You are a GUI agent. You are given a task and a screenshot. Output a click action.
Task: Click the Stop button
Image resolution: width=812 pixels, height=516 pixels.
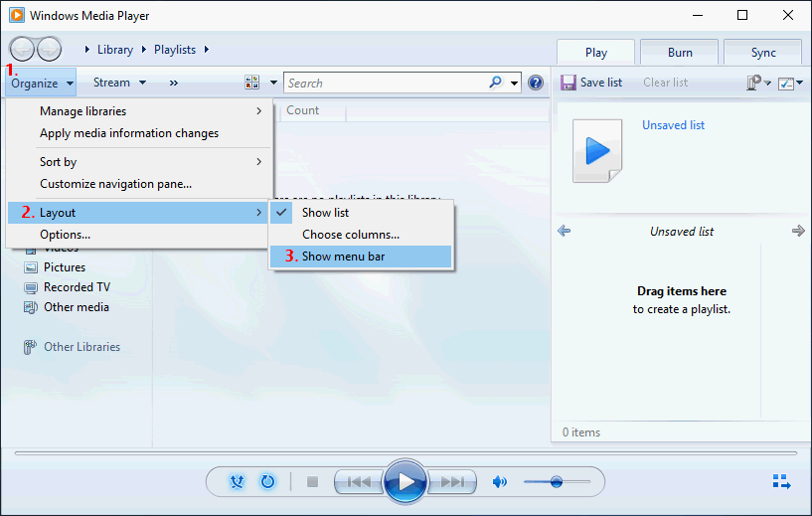click(312, 482)
